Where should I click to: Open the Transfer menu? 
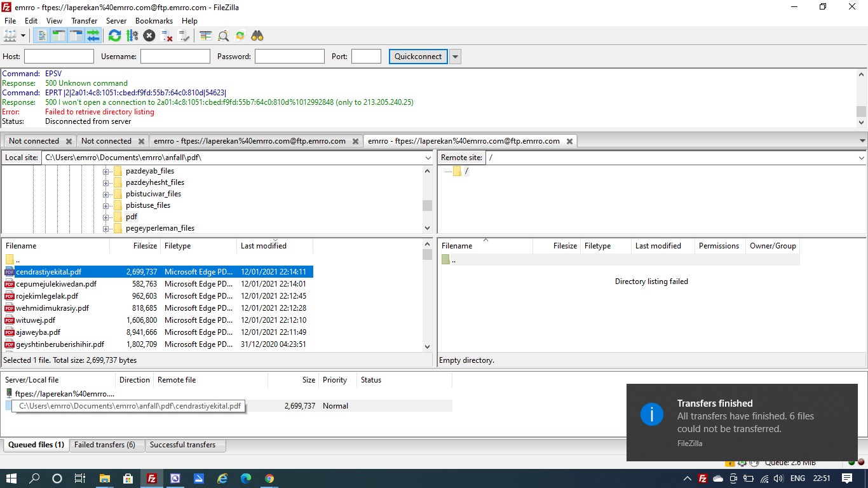point(85,21)
